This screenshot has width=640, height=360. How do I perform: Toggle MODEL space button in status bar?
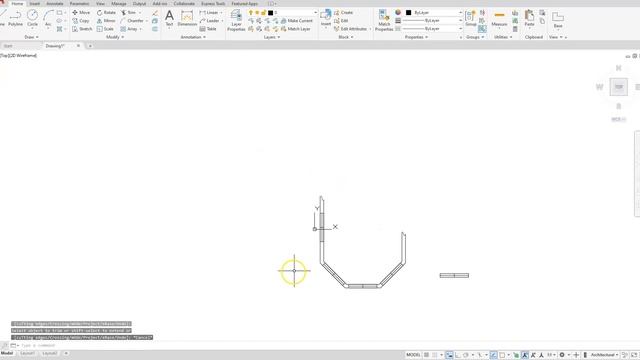(413, 355)
